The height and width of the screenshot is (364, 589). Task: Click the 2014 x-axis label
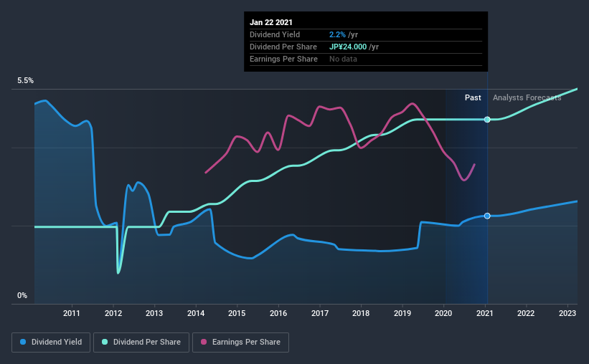[x=196, y=313]
